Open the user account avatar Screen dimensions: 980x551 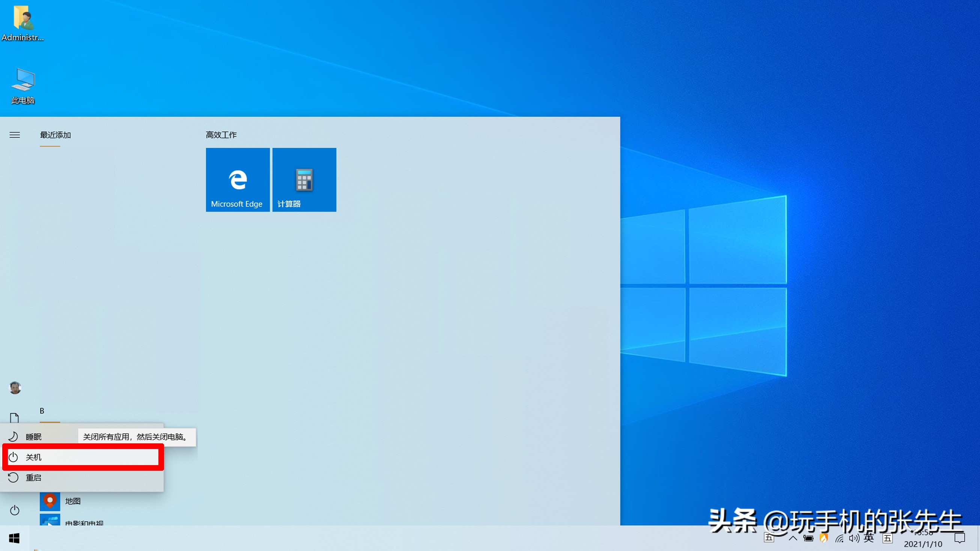15,388
